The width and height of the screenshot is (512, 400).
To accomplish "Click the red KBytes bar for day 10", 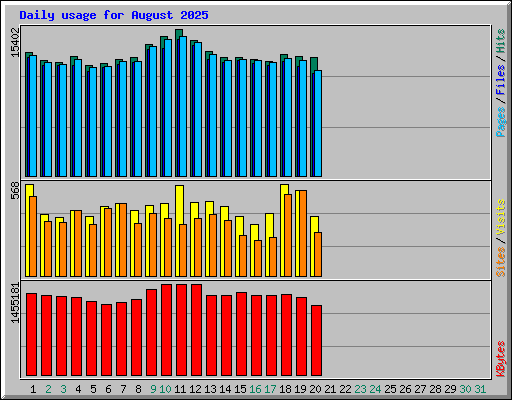I will (166, 330).
